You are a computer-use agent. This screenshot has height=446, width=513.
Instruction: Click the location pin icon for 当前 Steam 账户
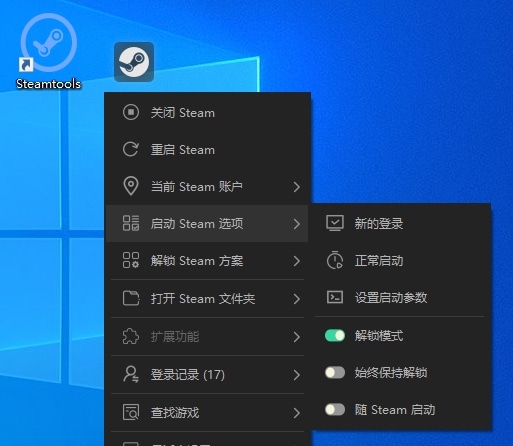pos(131,186)
